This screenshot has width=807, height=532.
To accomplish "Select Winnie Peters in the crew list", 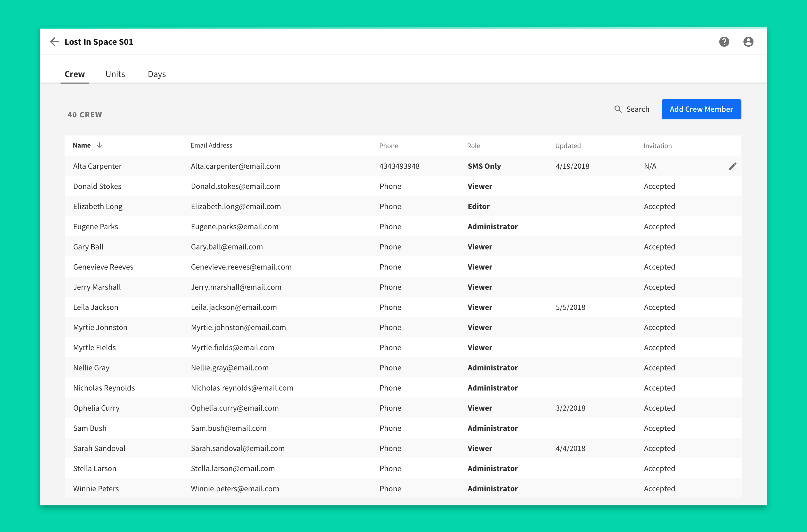I will pyautogui.click(x=96, y=489).
